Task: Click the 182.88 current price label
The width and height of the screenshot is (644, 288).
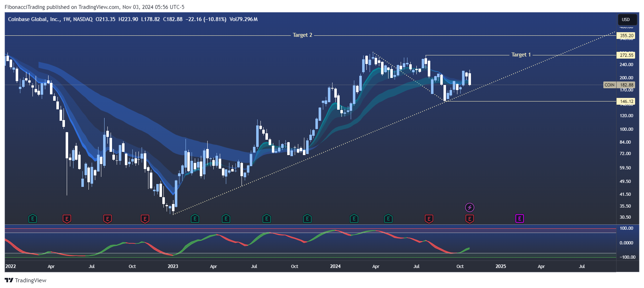Action: (x=626, y=85)
